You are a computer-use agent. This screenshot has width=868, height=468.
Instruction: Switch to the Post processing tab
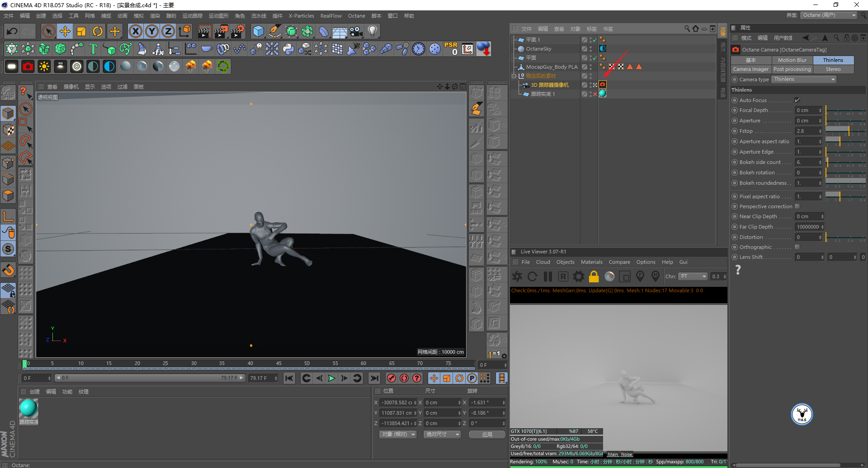[x=792, y=69]
